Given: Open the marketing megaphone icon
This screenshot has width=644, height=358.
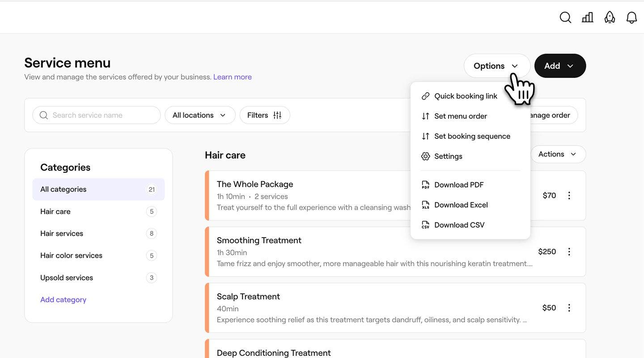Looking at the screenshot, I should tap(609, 16).
